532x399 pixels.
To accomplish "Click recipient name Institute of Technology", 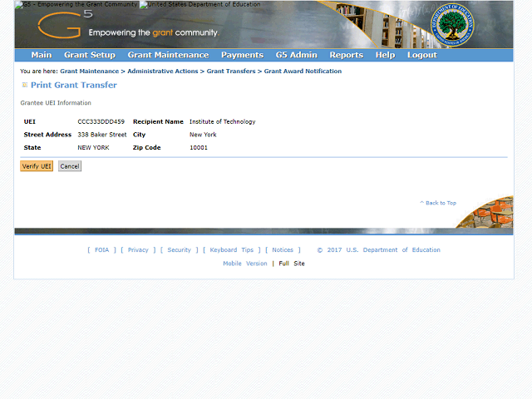I will [x=223, y=122].
